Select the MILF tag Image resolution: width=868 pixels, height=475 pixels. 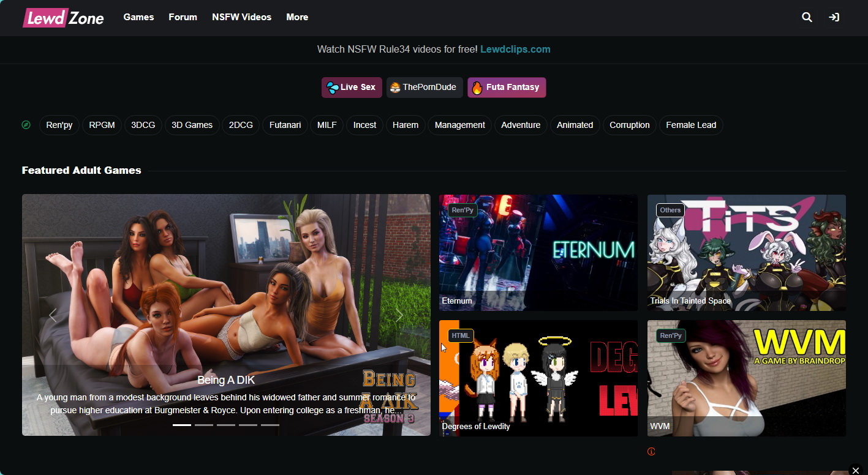[327, 125]
